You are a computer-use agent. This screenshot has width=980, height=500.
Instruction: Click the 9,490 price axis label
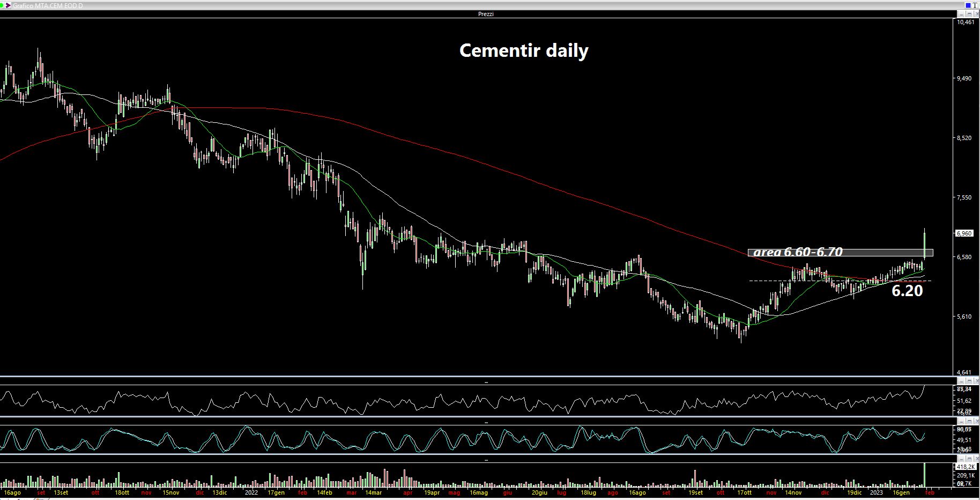coord(964,78)
